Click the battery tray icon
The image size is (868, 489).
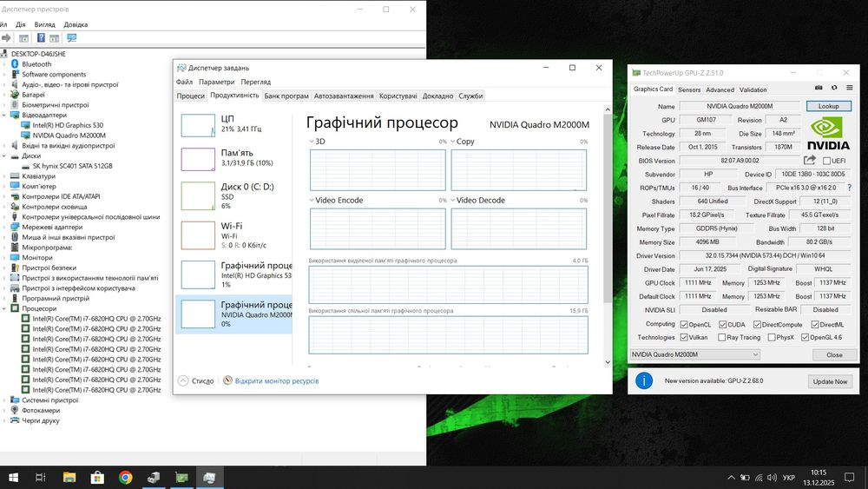pyautogui.click(x=745, y=478)
